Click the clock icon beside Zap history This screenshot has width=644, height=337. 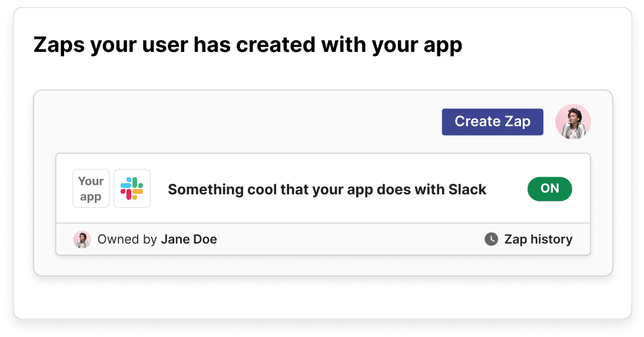coord(491,239)
